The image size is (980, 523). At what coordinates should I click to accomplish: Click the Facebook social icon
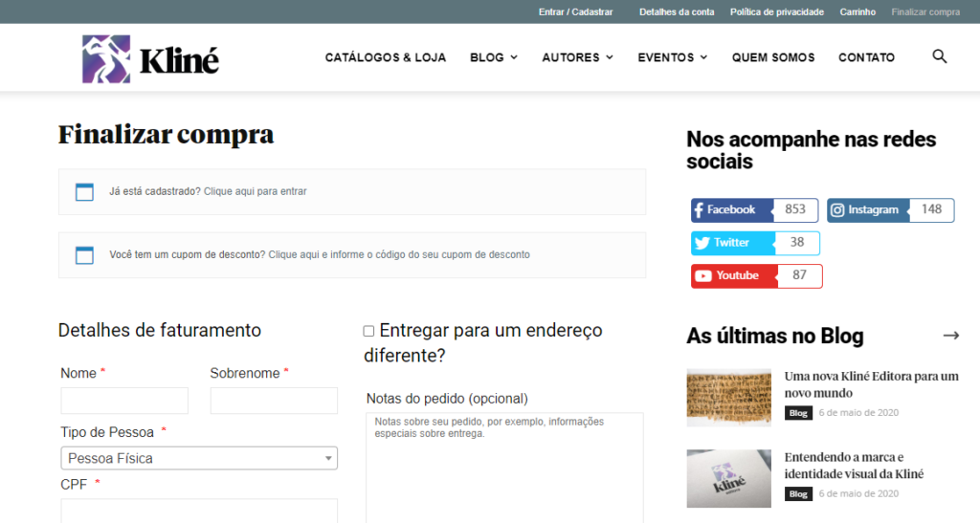point(699,210)
